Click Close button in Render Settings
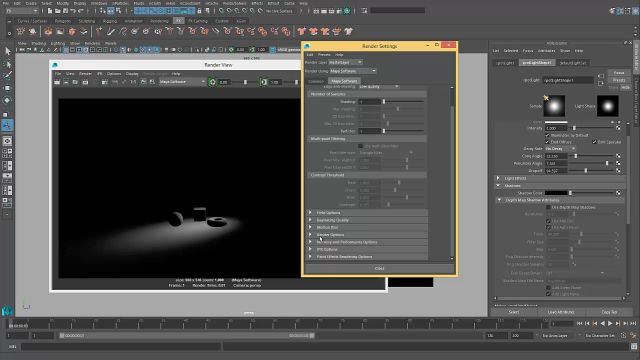 [379, 269]
